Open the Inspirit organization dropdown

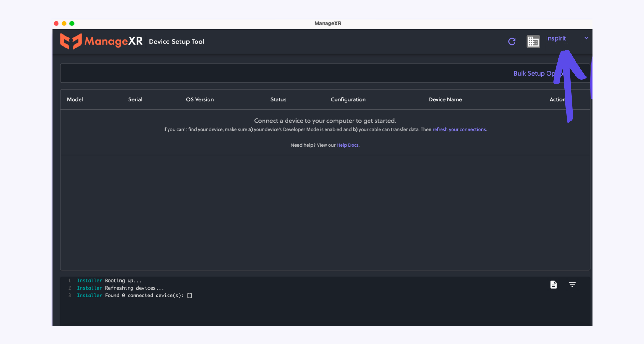click(x=556, y=38)
